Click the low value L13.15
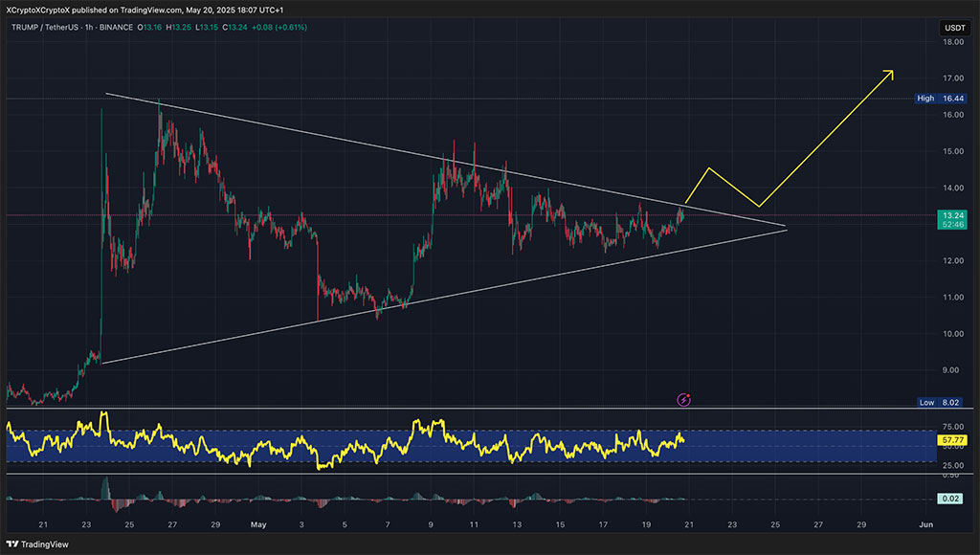Viewport: 980px width, 555px height. tap(207, 28)
